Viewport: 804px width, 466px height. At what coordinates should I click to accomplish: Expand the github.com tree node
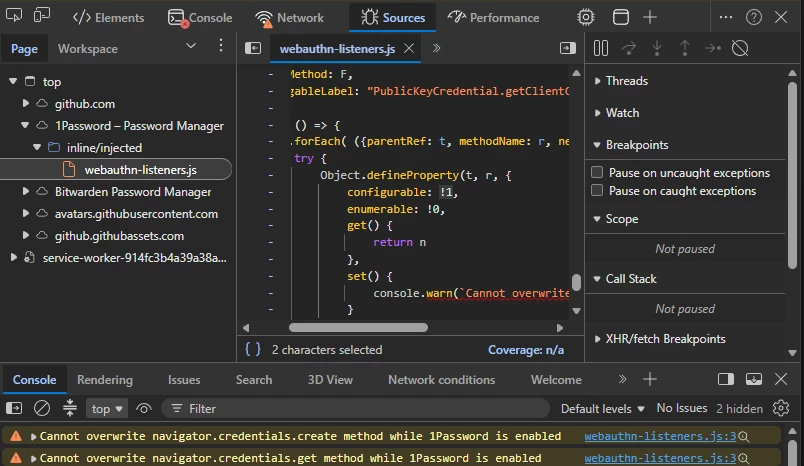[25, 104]
